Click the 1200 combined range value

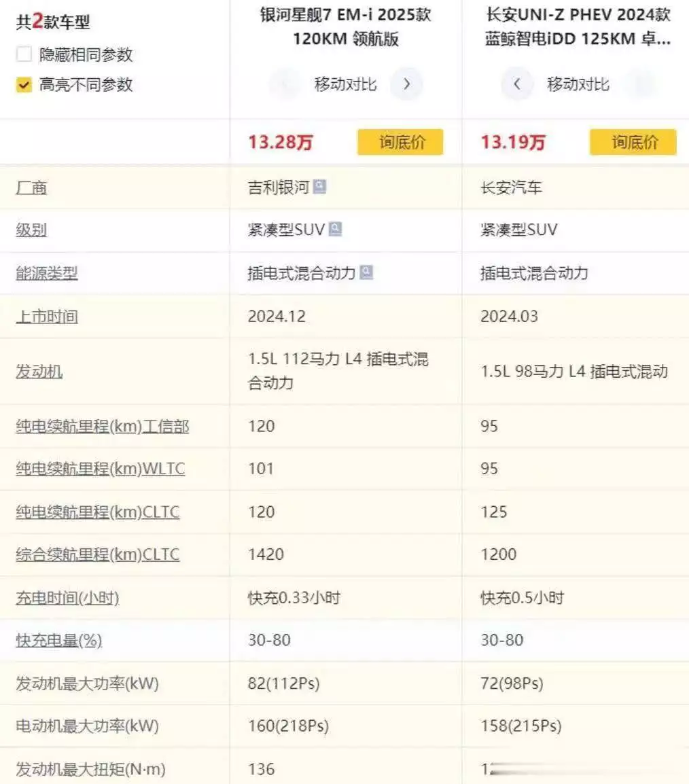(498, 554)
